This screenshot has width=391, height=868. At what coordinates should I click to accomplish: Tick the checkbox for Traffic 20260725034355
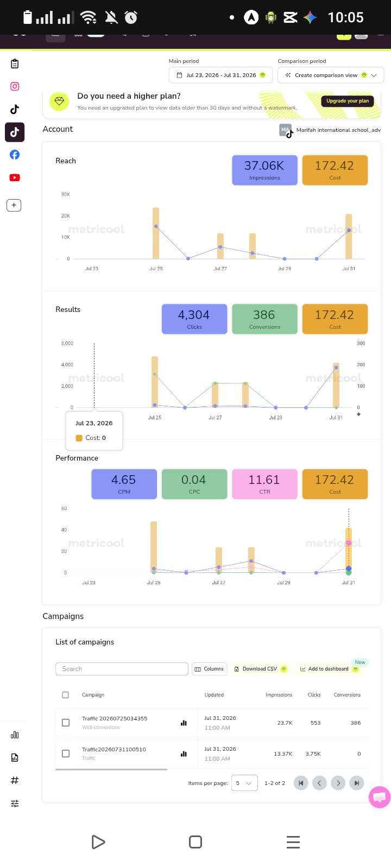tap(66, 723)
